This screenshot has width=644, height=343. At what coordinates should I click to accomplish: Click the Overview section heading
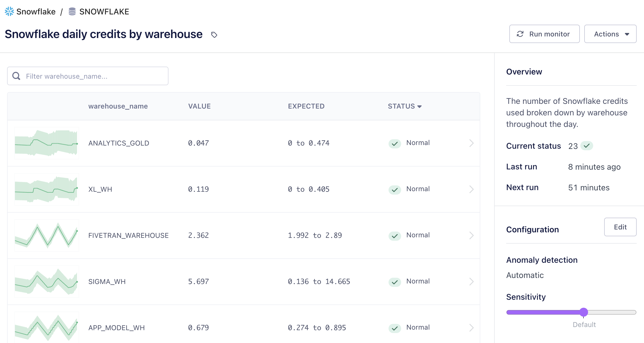coord(524,72)
